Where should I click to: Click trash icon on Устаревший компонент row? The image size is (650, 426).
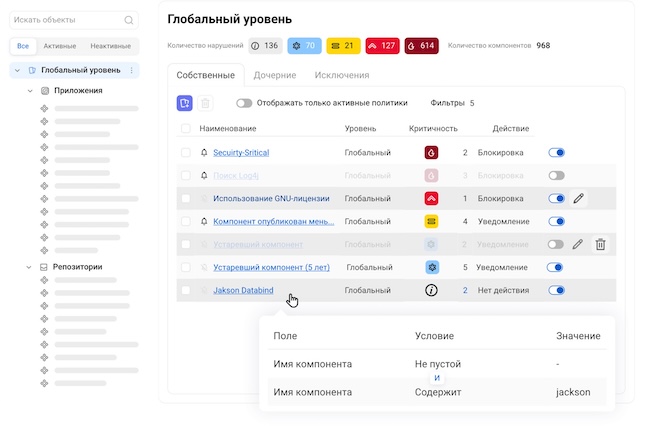pos(600,244)
